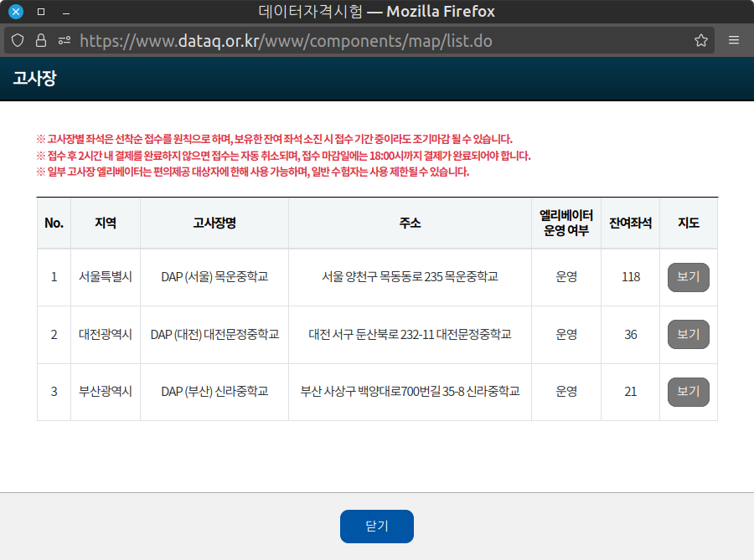Open the site security padlock info
The width and height of the screenshot is (754, 560).
tap(41, 40)
